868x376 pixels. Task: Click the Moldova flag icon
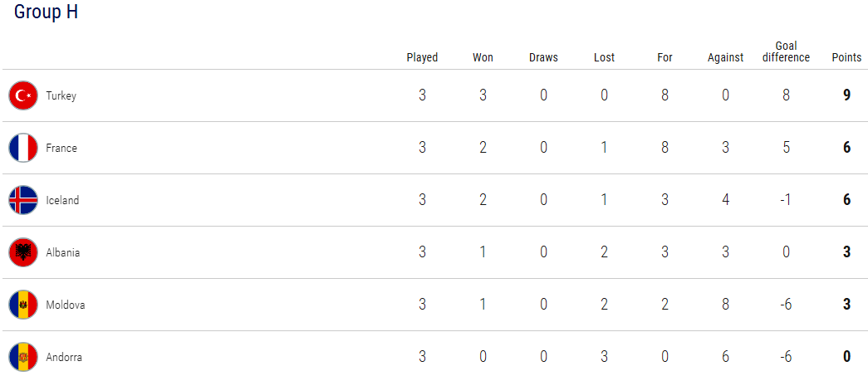[x=23, y=305]
